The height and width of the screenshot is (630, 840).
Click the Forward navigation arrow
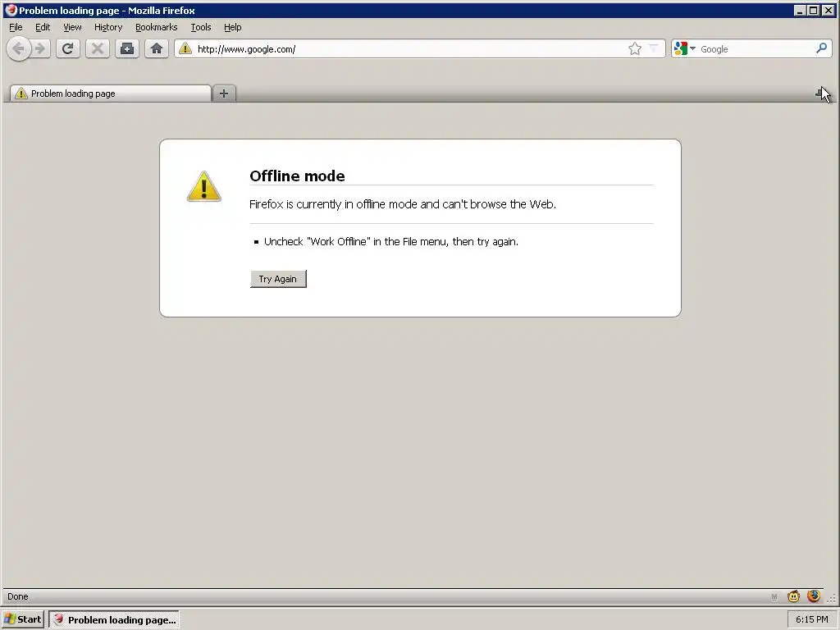pyautogui.click(x=40, y=49)
